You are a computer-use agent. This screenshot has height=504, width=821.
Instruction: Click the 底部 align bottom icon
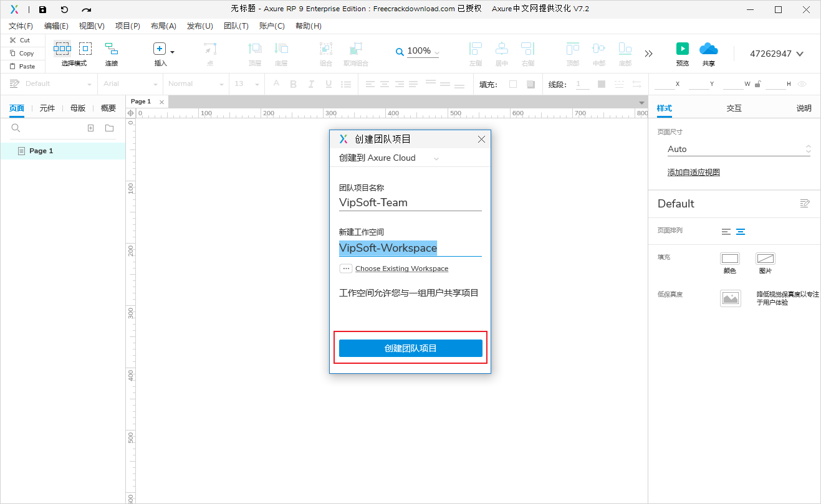pyautogui.click(x=625, y=49)
